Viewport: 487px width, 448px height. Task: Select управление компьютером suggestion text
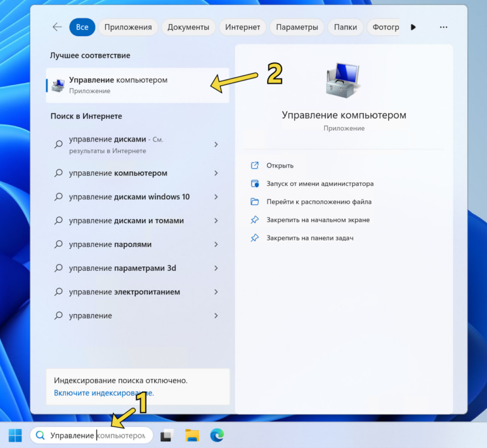tap(118, 173)
